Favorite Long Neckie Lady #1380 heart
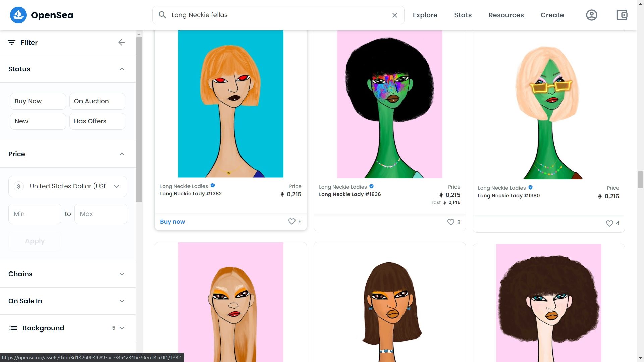The width and height of the screenshot is (644, 362). pos(609,223)
